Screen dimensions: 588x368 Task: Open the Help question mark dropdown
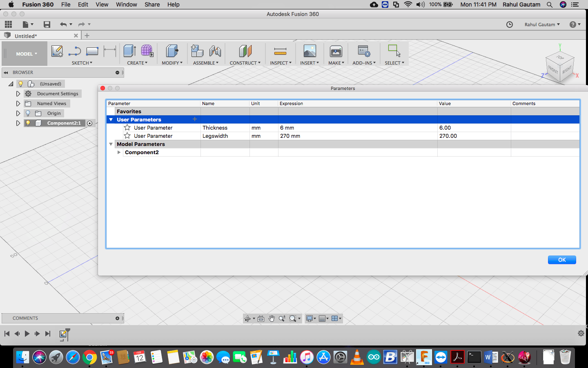pos(575,25)
